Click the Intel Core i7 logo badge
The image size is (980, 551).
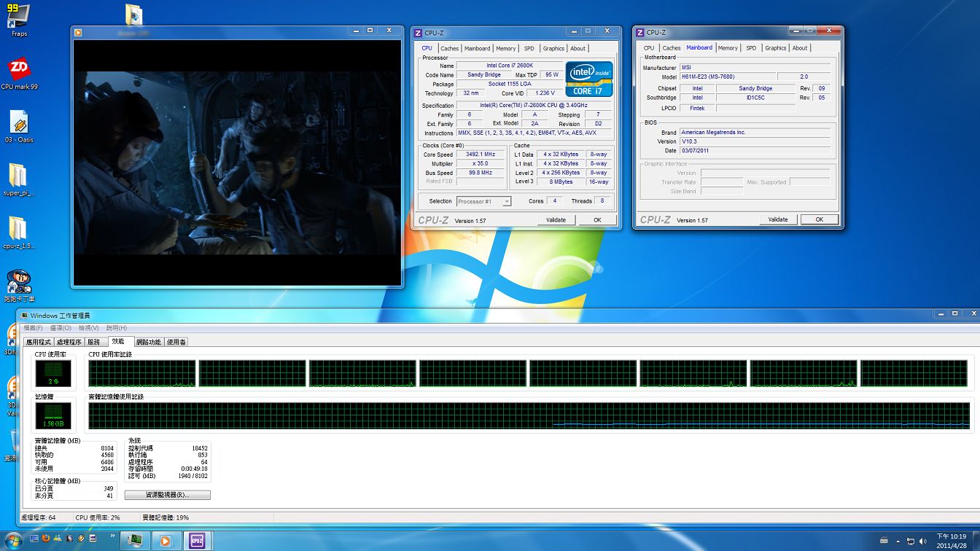[589, 79]
